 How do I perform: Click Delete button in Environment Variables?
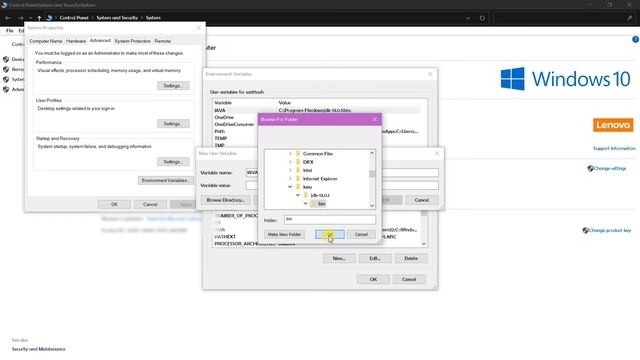[411, 258]
